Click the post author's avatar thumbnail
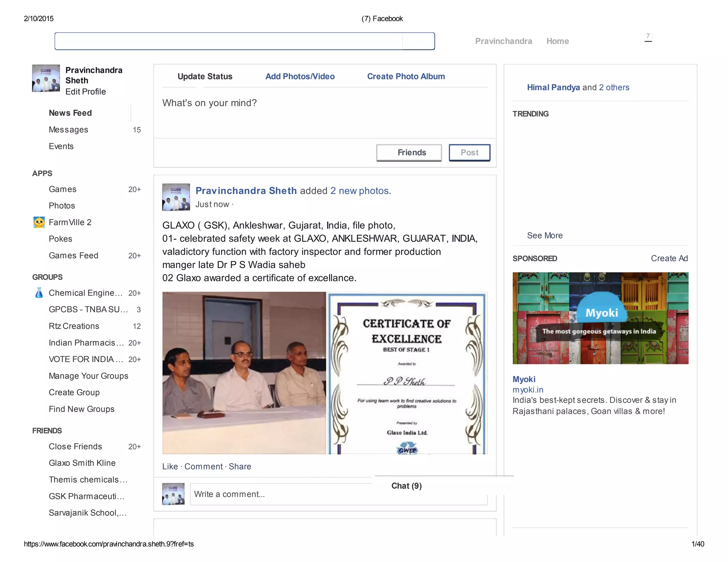Screen dimensions: 728x562 (x=176, y=197)
